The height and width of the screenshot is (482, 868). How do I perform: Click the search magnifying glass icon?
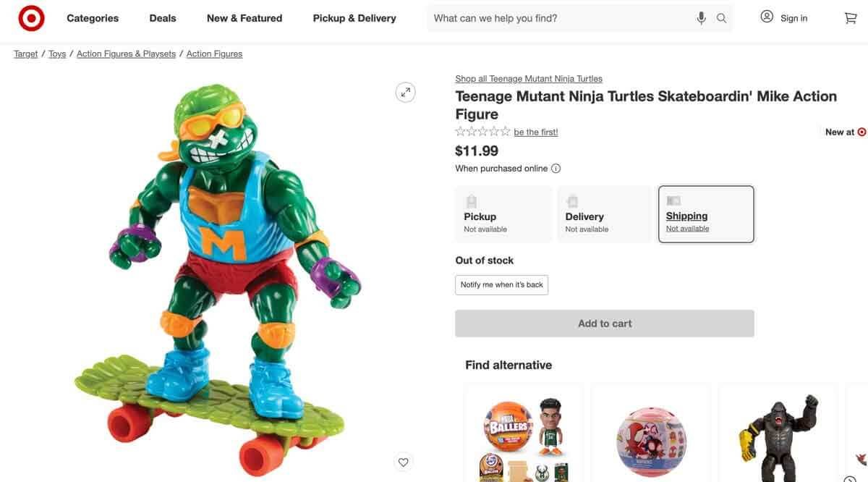point(719,17)
